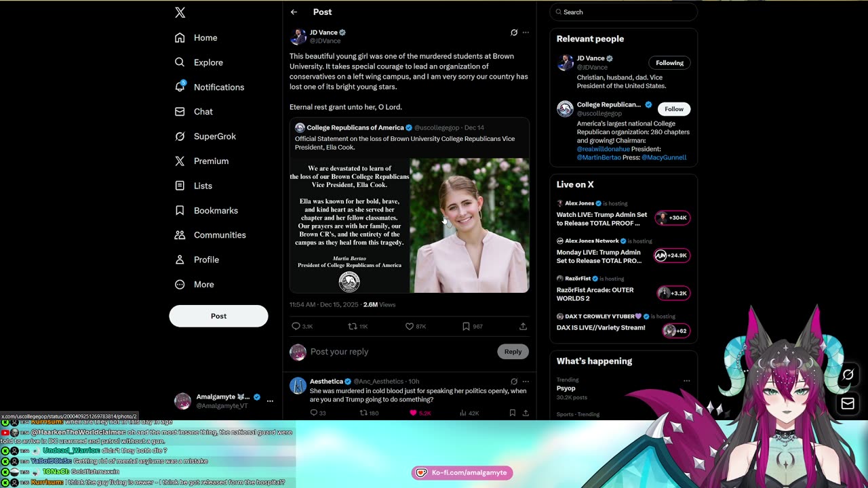Click JD Vance profile avatar in post
Image resolution: width=868 pixels, height=488 pixels.
point(298,37)
